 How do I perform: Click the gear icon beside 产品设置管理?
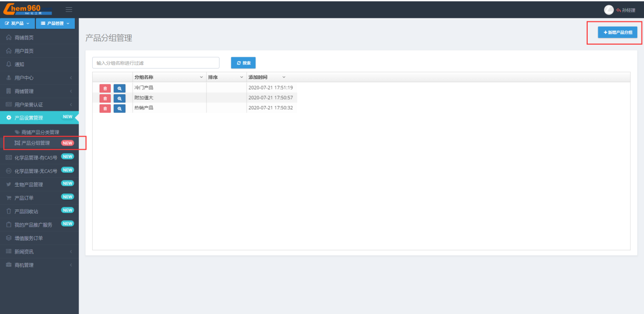9,118
